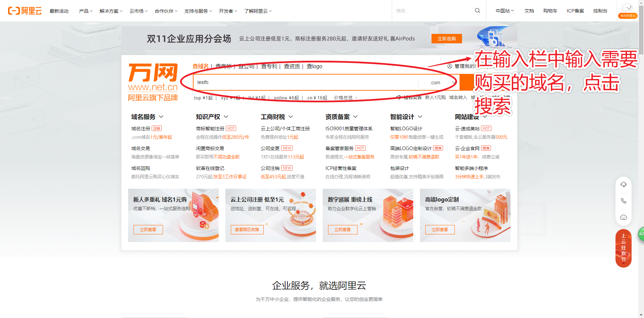Image resolution: width=644 pixels, height=318 pixels.
Task: Open the 域名交易 link
Action: coord(141,148)
